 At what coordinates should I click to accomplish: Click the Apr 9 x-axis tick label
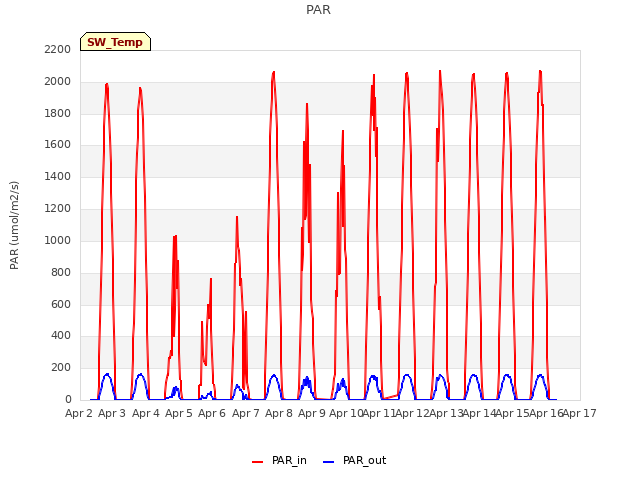(x=312, y=413)
